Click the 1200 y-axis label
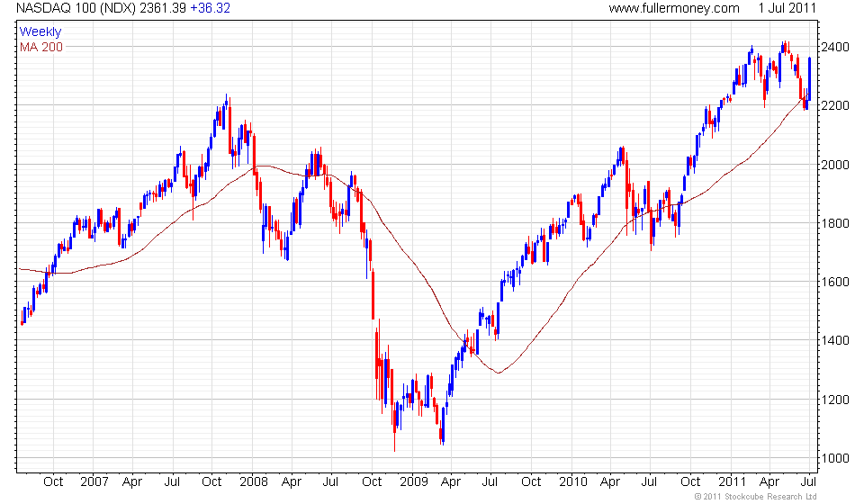864x504 pixels. coord(835,400)
